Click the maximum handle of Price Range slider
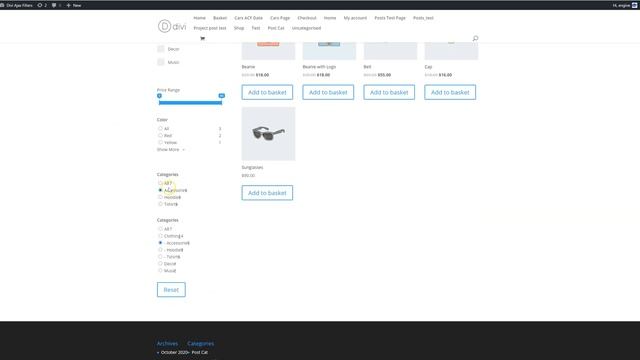The height and width of the screenshot is (360, 640). tap(222, 96)
